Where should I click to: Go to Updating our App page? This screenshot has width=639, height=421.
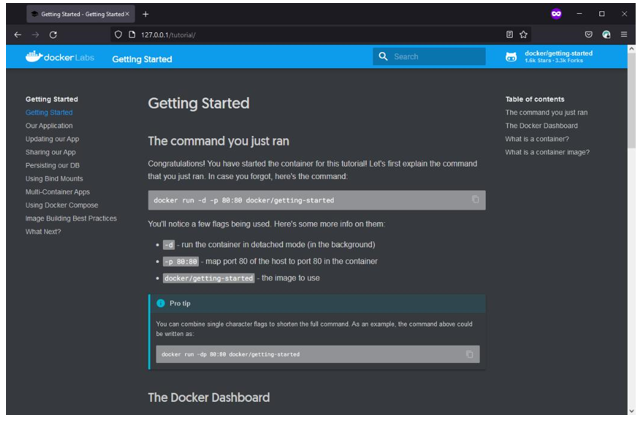click(x=52, y=139)
